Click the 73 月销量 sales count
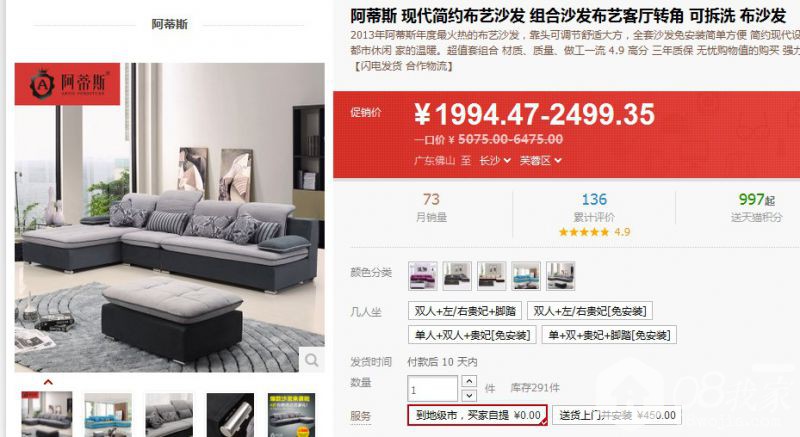Screen dimensions: 800x437 click(431, 207)
